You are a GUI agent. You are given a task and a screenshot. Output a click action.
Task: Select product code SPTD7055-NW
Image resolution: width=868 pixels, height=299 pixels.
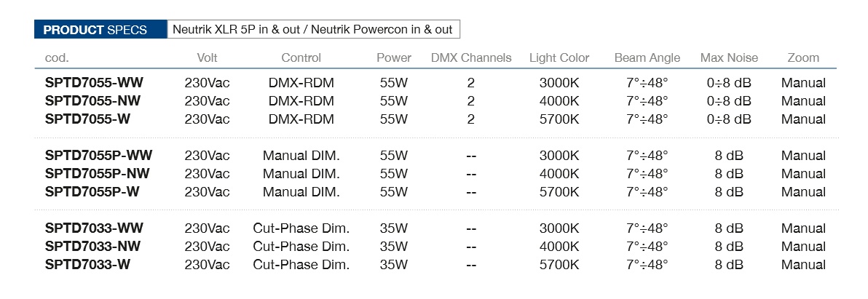(x=93, y=101)
